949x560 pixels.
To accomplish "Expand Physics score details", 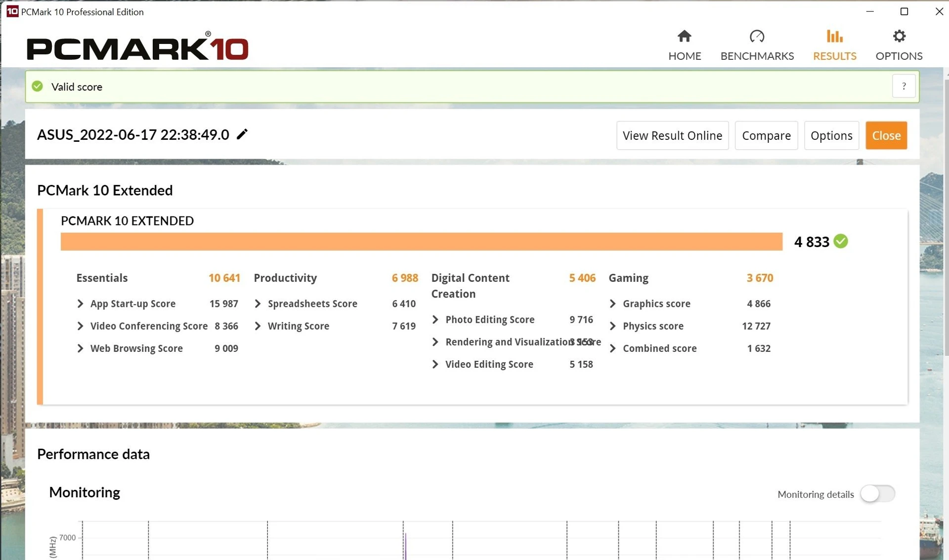I will pyautogui.click(x=612, y=326).
